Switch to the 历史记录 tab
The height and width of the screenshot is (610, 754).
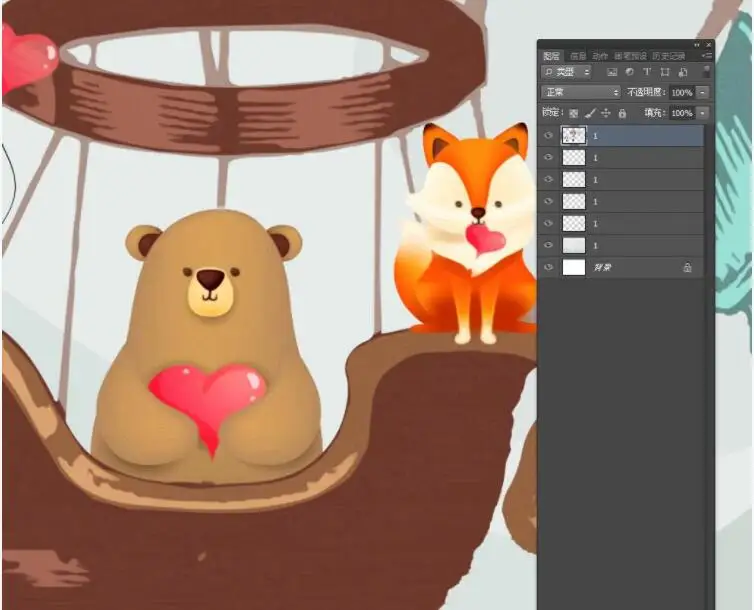pyautogui.click(x=668, y=56)
